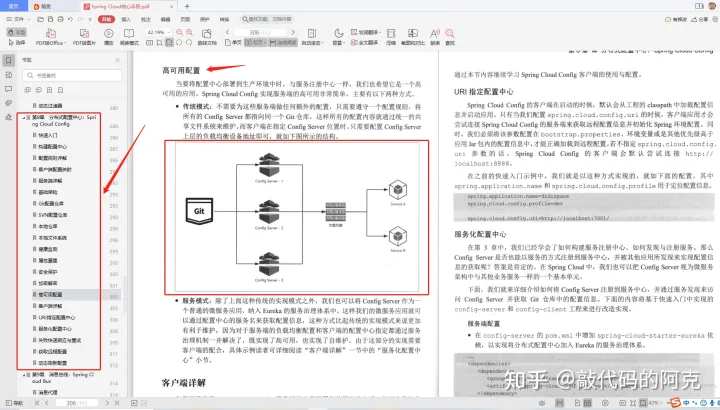Open 高可用配置 bookmark entry

point(50,295)
